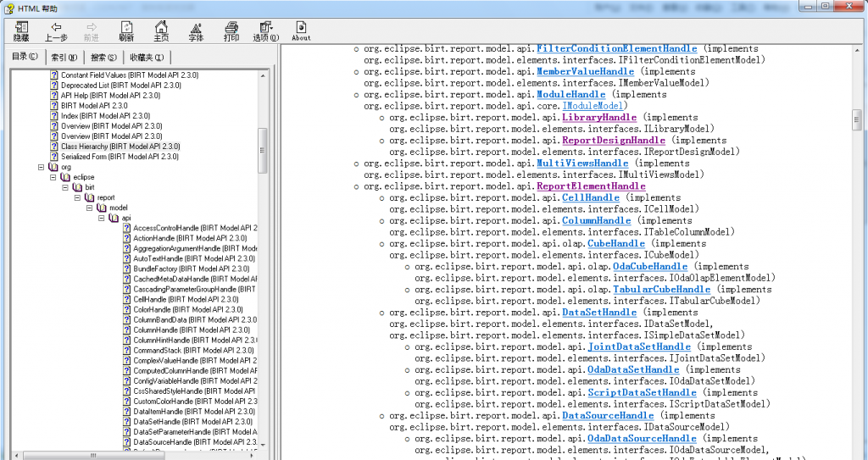Click the Print (打印) toolbar icon
Viewport: 868px width, 460px height.
[231, 31]
